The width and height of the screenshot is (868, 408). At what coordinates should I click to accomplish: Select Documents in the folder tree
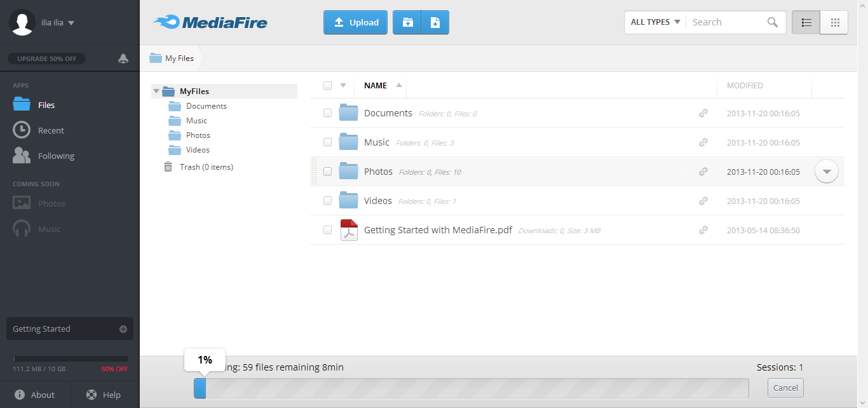tap(207, 106)
